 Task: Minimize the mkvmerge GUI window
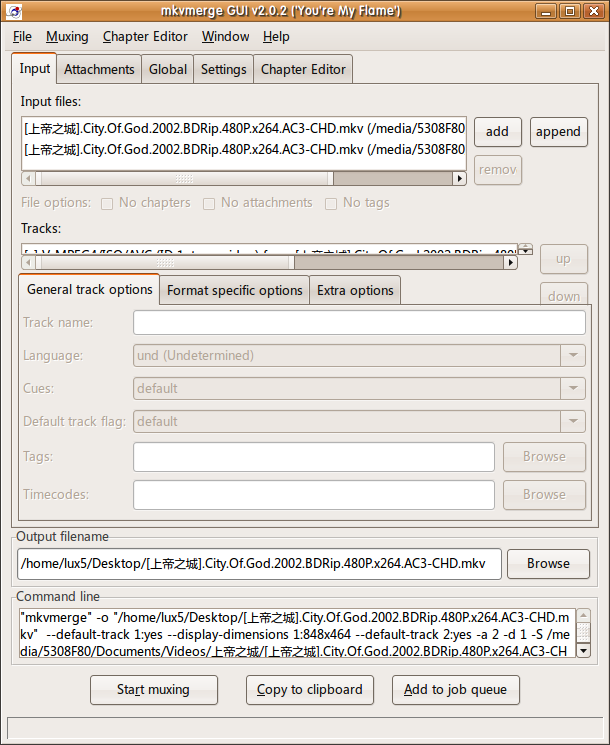coord(546,10)
